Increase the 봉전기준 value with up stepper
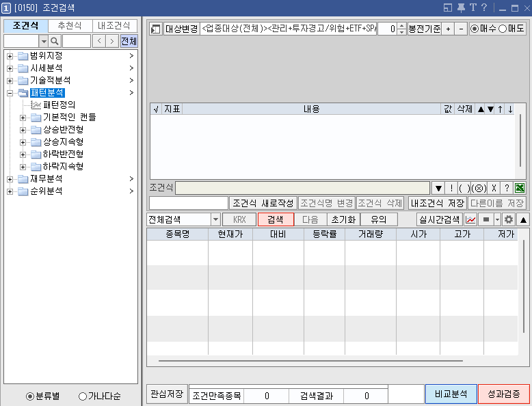The width and height of the screenshot is (532, 406). click(x=401, y=26)
